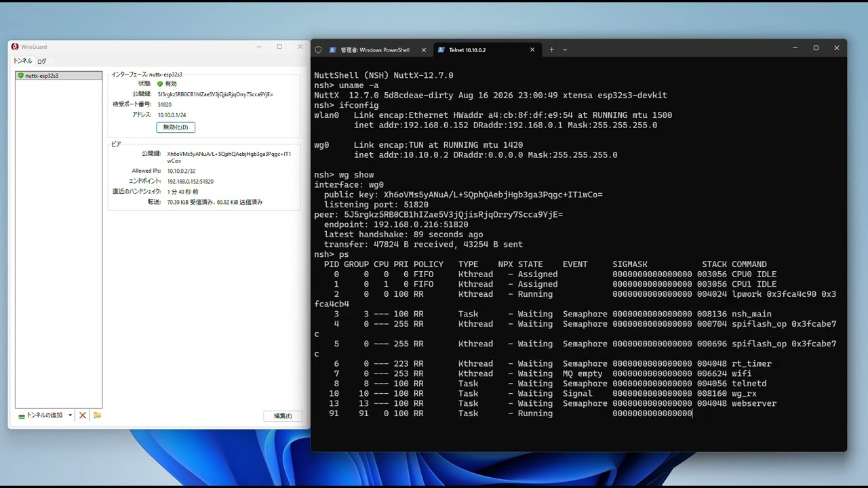Click the wlan0 interface line in terminal
868x488 pixels.
(493, 115)
